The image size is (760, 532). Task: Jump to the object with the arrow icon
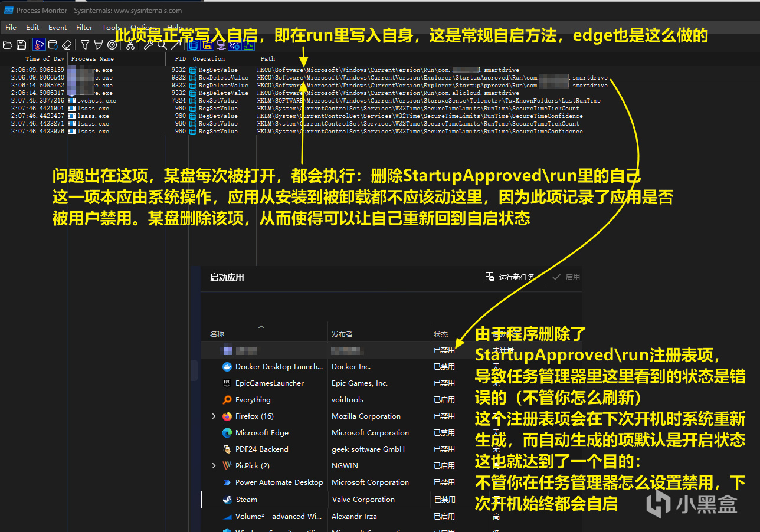[175, 45]
